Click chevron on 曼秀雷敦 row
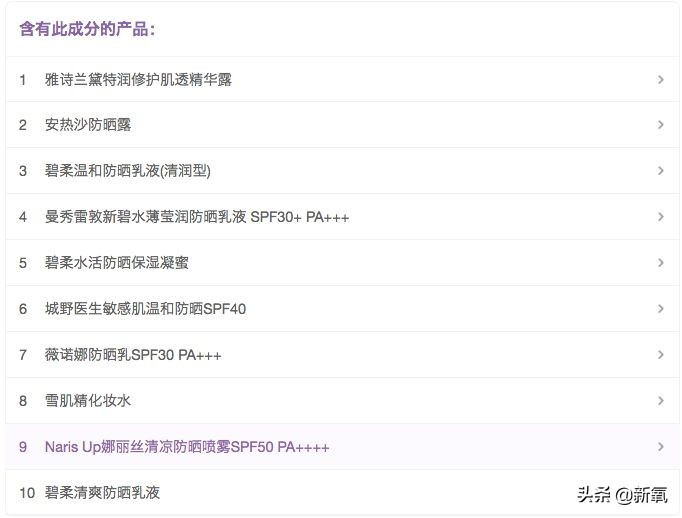 [661, 217]
